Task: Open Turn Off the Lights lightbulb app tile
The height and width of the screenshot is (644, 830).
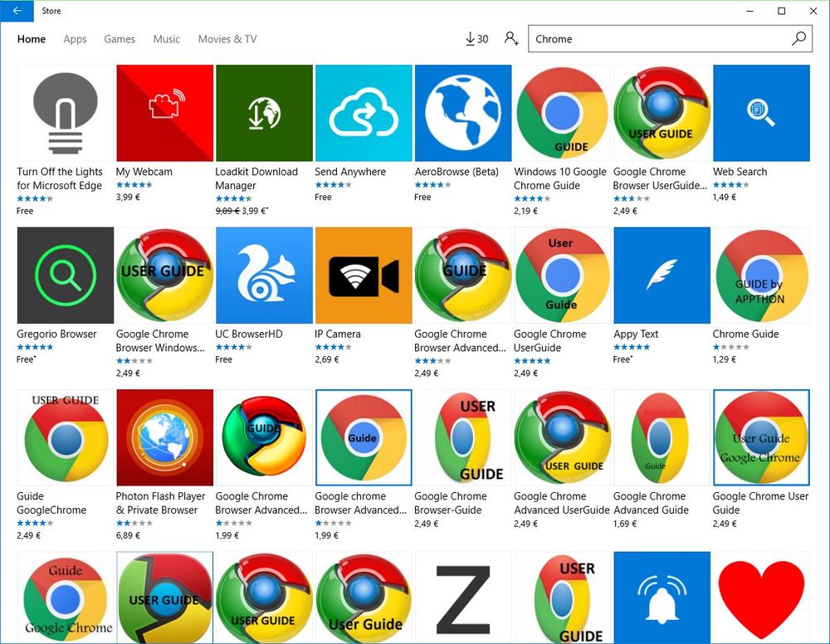Action: (65, 113)
